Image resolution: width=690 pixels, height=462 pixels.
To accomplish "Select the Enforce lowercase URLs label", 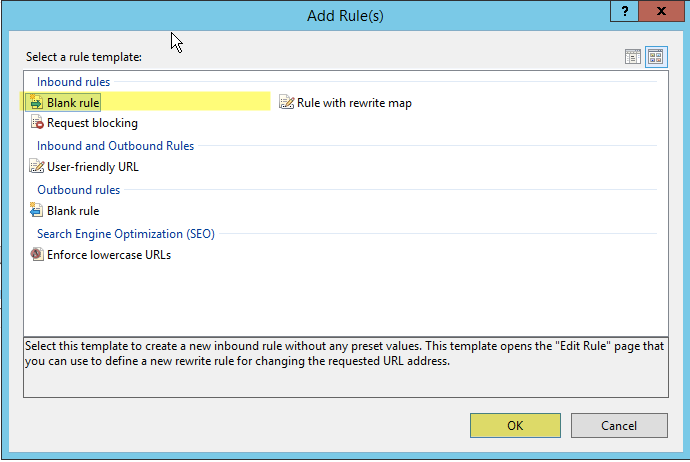I will pyautogui.click(x=109, y=255).
